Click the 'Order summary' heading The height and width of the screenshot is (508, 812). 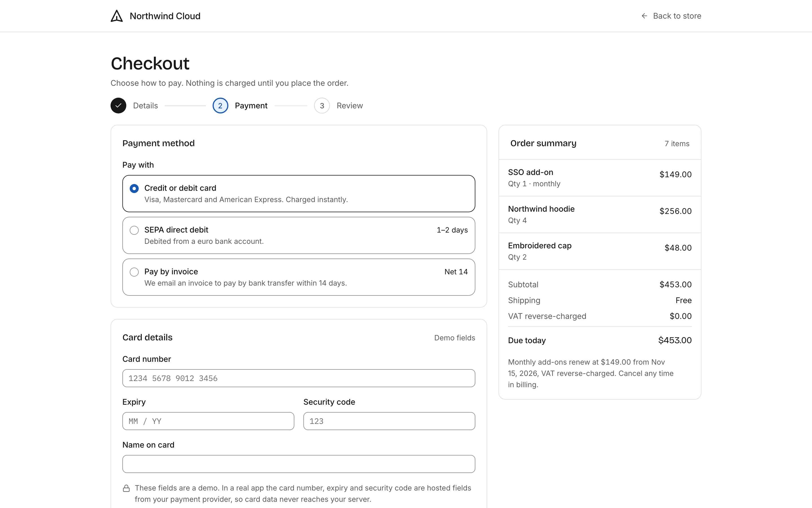(x=543, y=143)
